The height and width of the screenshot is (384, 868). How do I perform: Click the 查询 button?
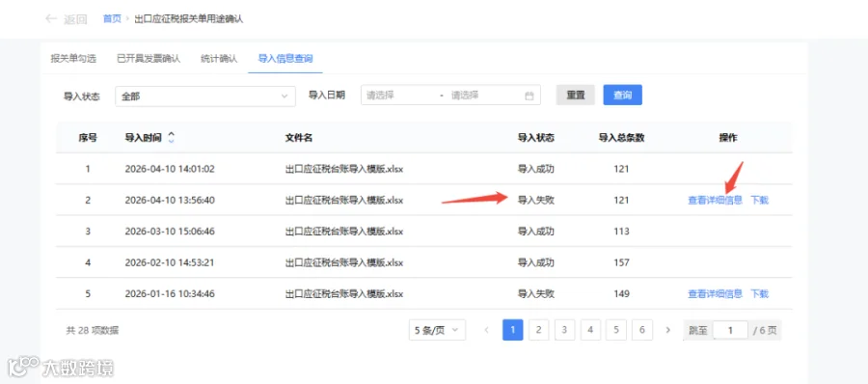[x=622, y=96]
